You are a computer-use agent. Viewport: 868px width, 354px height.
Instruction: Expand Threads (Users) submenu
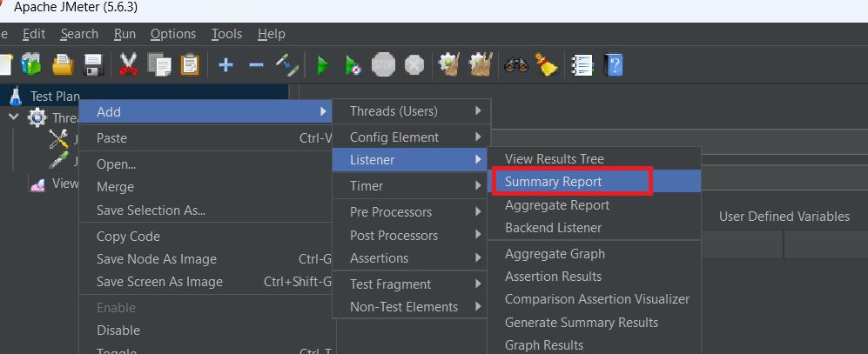[411, 111]
